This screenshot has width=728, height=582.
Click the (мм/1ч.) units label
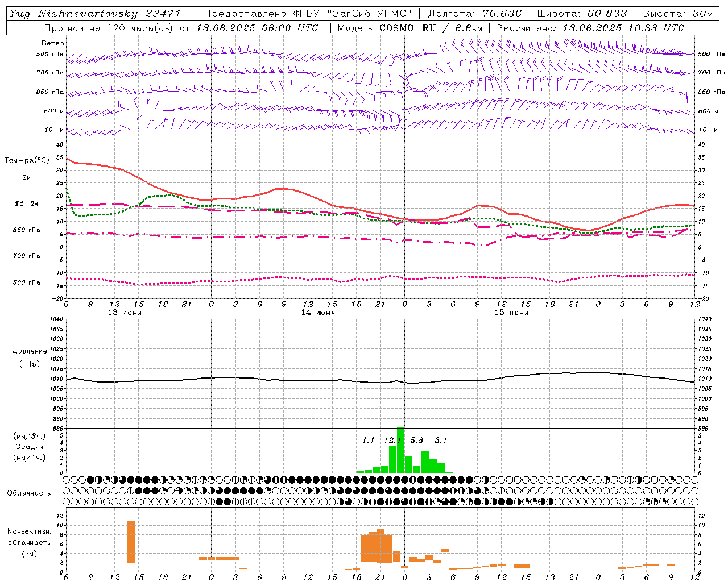(29, 458)
